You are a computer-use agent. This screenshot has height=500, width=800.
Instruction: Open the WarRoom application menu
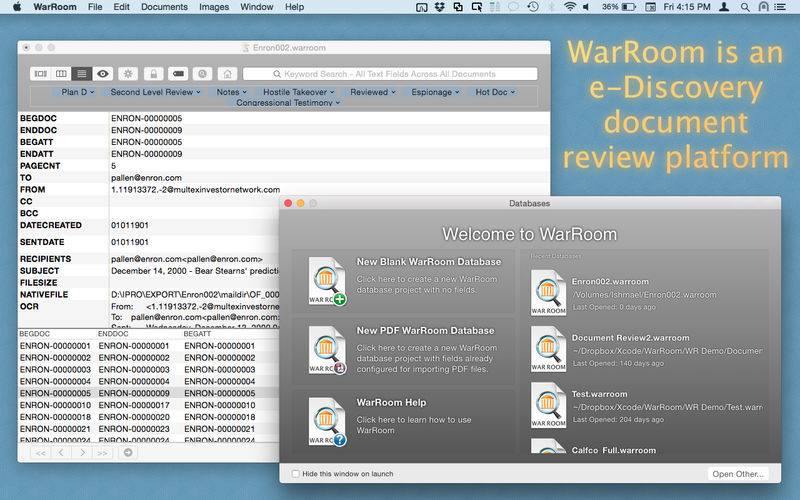pos(55,7)
